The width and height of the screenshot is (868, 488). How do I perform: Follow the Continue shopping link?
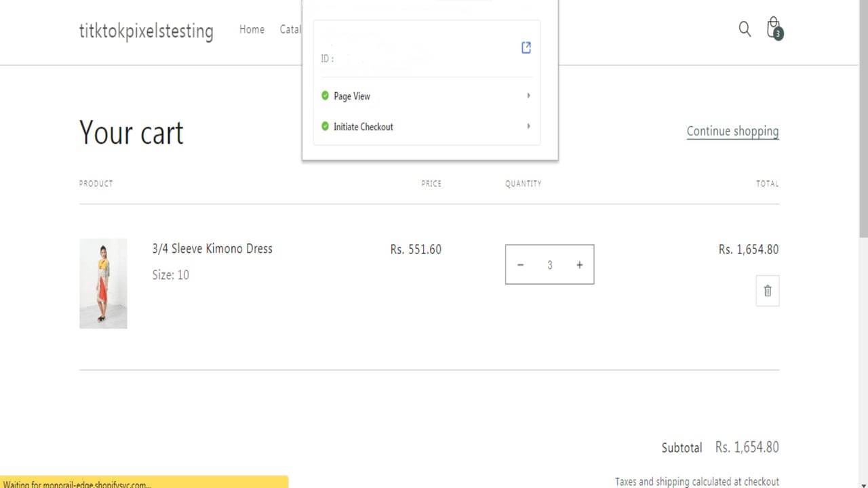click(732, 131)
